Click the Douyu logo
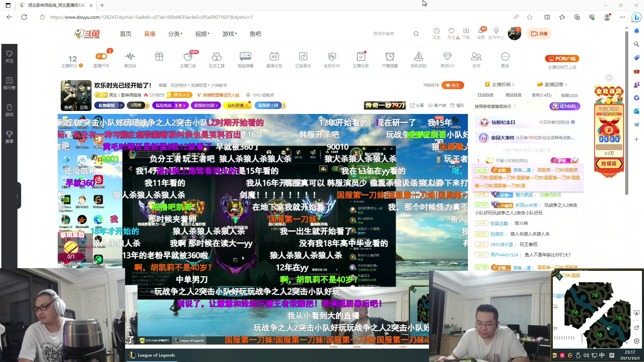The width and height of the screenshot is (644, 362). (87, 34)
